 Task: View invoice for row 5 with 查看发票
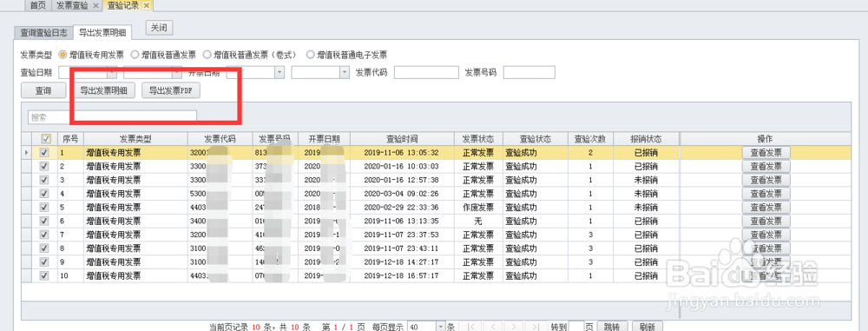(766, 207)
